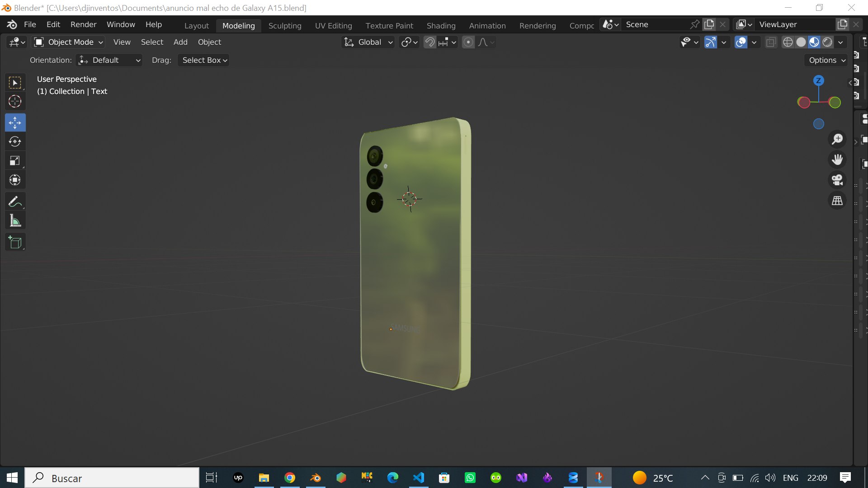This screenshot has height=488, width=868.
Task: Switch perspective/orthographic grid icon
Action: tap(837, 200)
